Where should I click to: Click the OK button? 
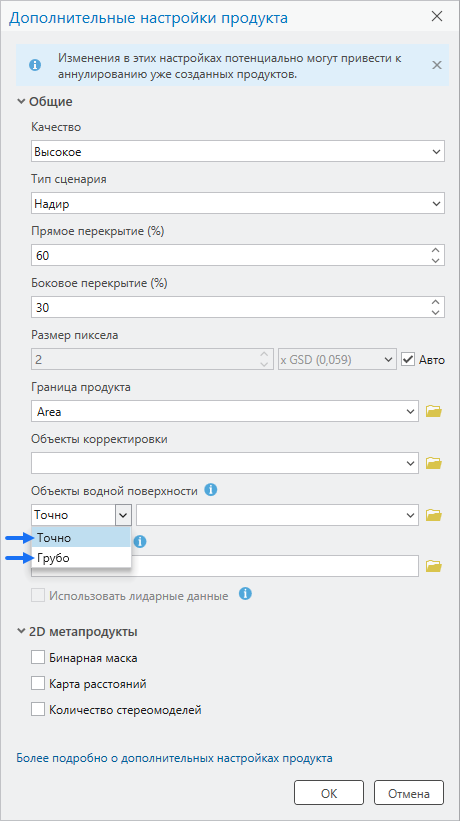329,793
